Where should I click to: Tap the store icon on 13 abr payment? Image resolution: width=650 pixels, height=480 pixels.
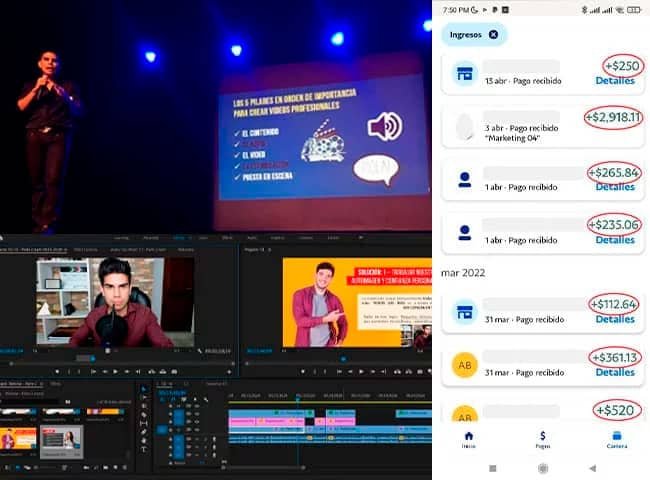point(464,73)
